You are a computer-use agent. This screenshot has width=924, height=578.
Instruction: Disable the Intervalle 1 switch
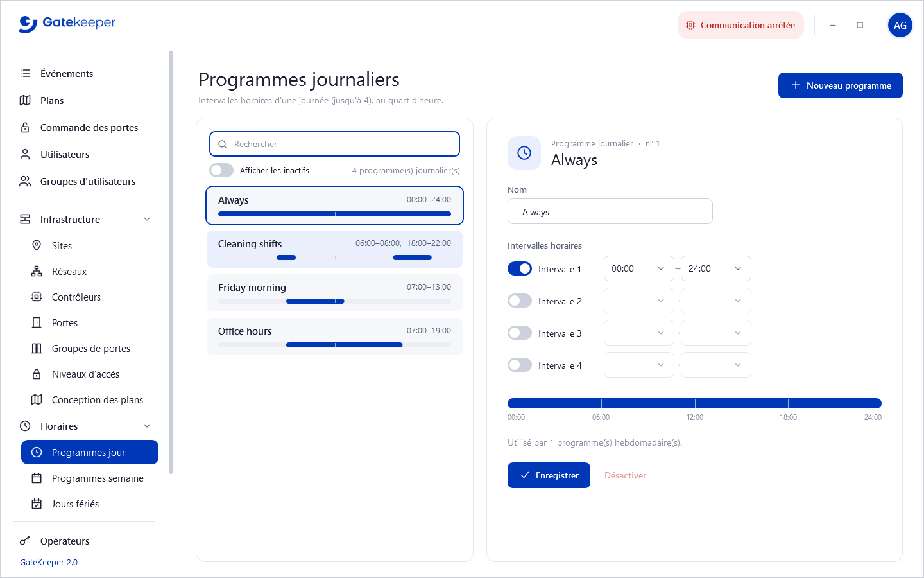tap(520, 268)
